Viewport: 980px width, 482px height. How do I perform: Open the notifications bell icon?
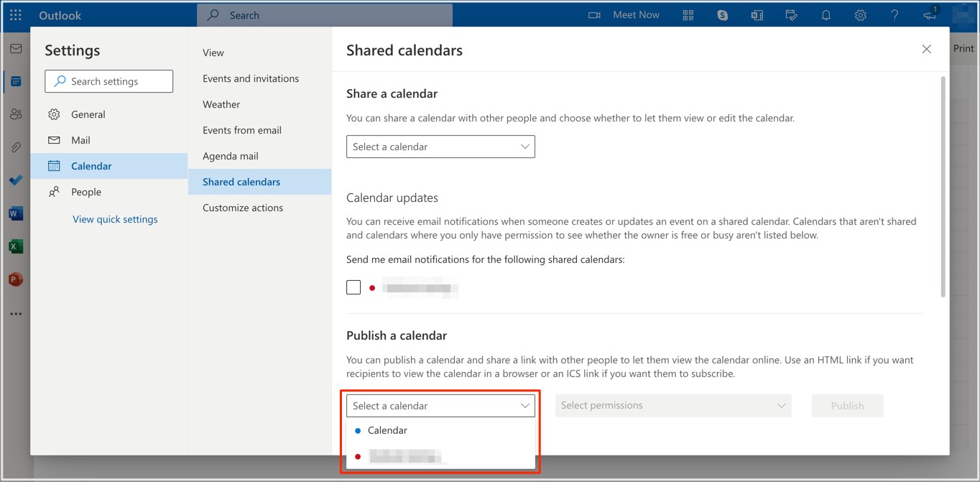click(826, 15)
